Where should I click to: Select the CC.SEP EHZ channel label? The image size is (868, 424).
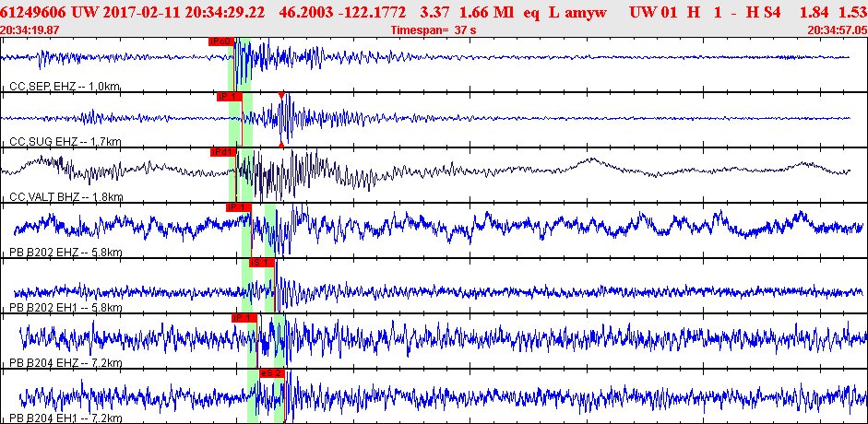click(x=65, y=87)
